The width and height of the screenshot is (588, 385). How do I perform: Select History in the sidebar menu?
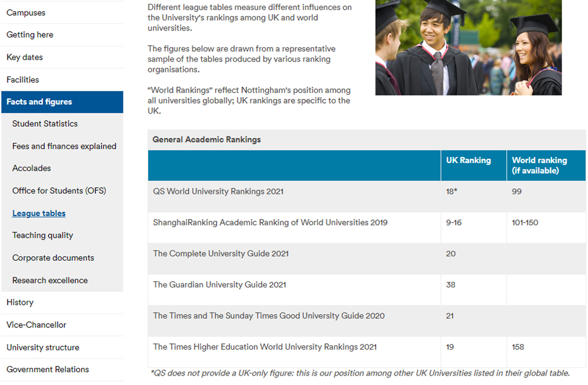20,303
